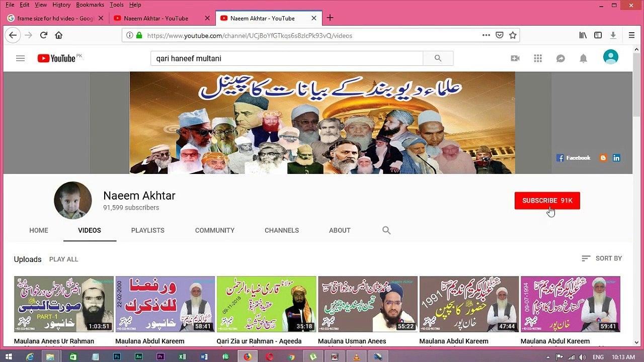Open the Maulana Usman Anees video title
The image size is (644, 362).
pyautogui.click(x=352, y=341)
